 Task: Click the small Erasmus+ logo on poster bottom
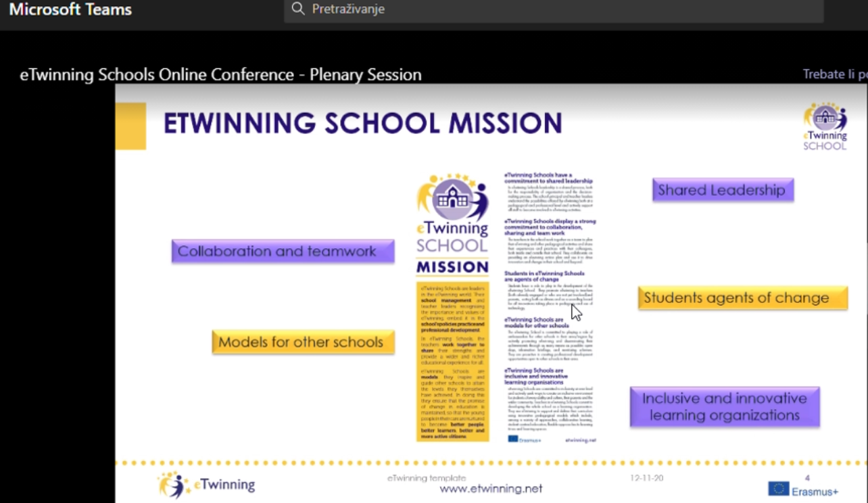(525, 439)
